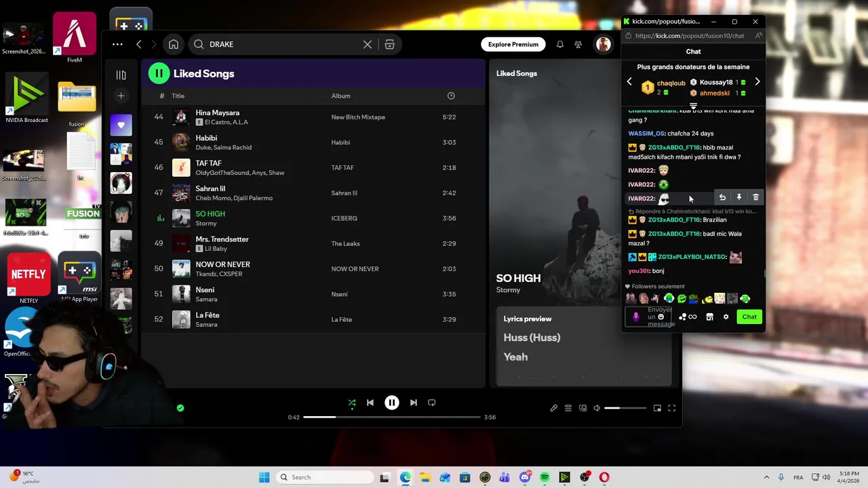
Task: Toggle the lyrics microphone icon
Action: tap(553, 408)
